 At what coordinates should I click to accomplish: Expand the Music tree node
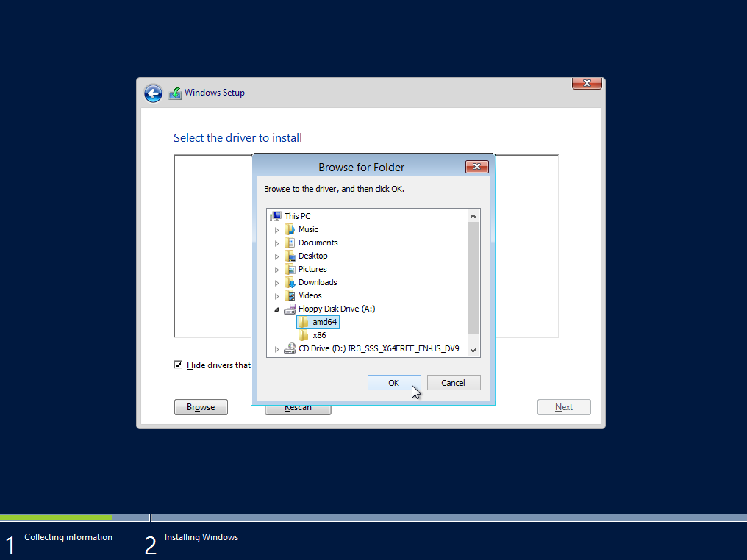pos(276,230)
